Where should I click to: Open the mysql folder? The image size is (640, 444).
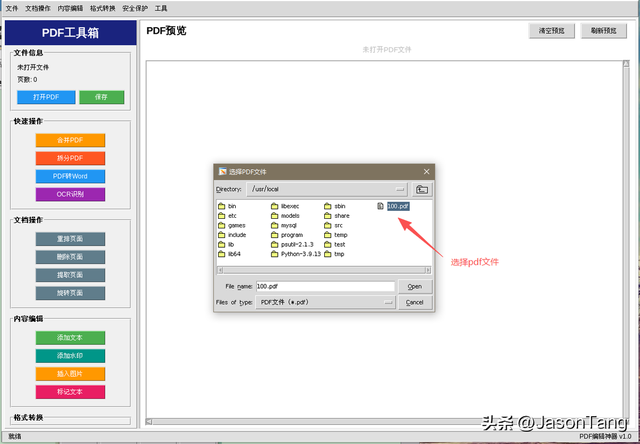pyautogui.click(x=284, y=225)
